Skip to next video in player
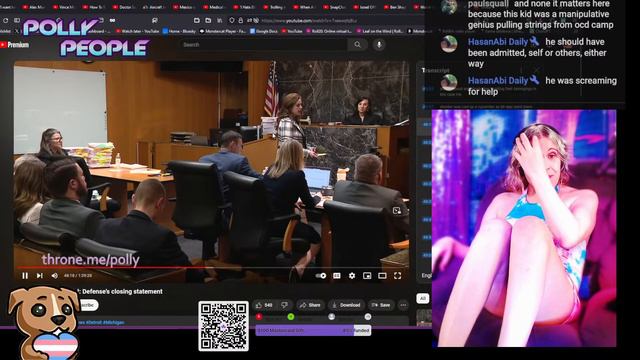 (x=40, y=276)
